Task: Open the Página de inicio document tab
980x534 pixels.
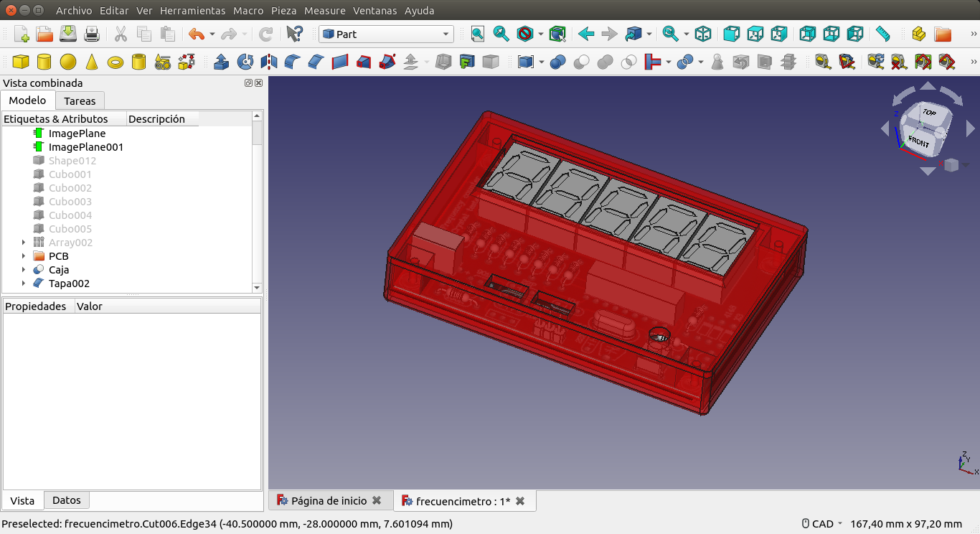Action: [329, 501]
